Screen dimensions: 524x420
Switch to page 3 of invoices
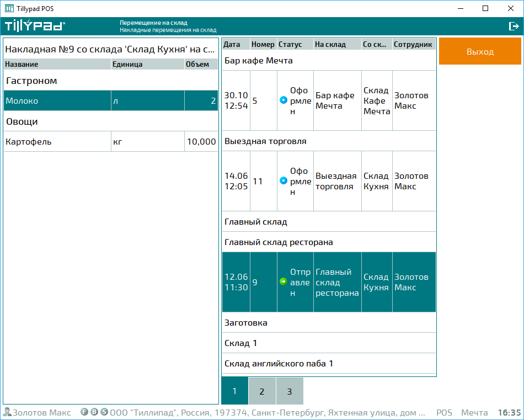click(289, 391)
